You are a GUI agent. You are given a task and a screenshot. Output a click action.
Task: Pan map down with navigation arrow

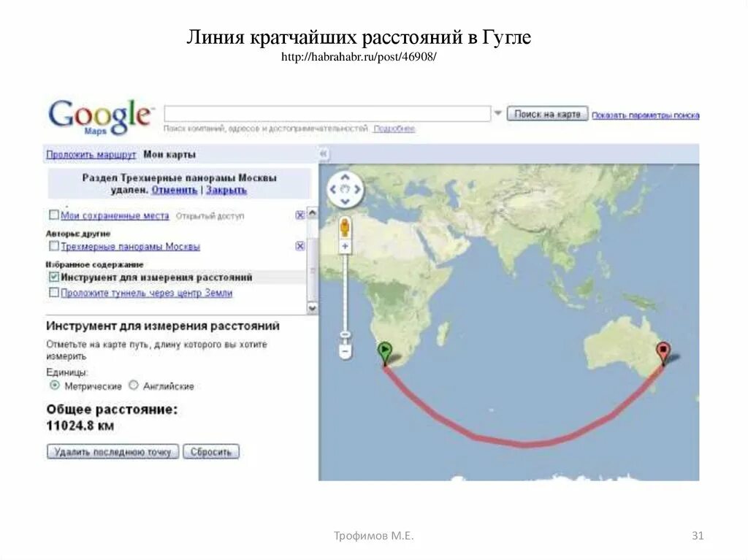[346, 201]
